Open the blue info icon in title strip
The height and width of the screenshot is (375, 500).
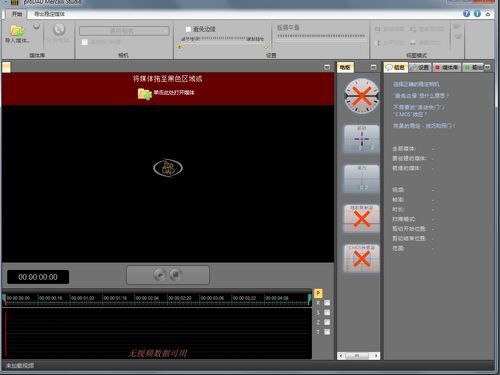coord(477,13)
